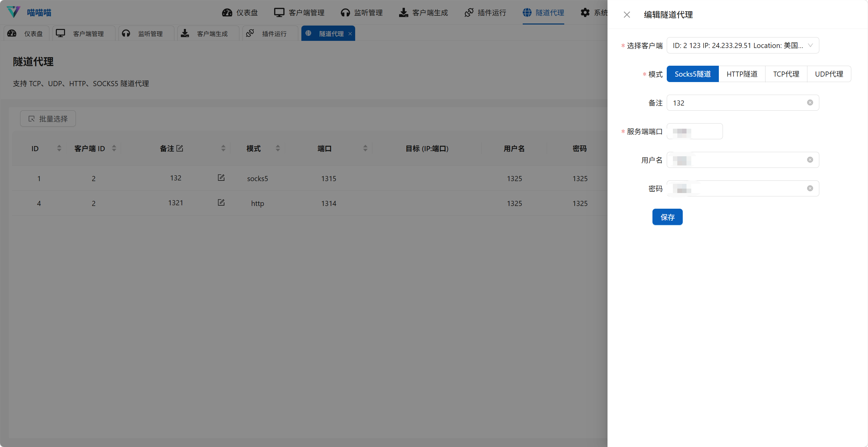Sort the table by 端口 column
Image resolution: width=868 pixels, height=447 pixels.
365,148
